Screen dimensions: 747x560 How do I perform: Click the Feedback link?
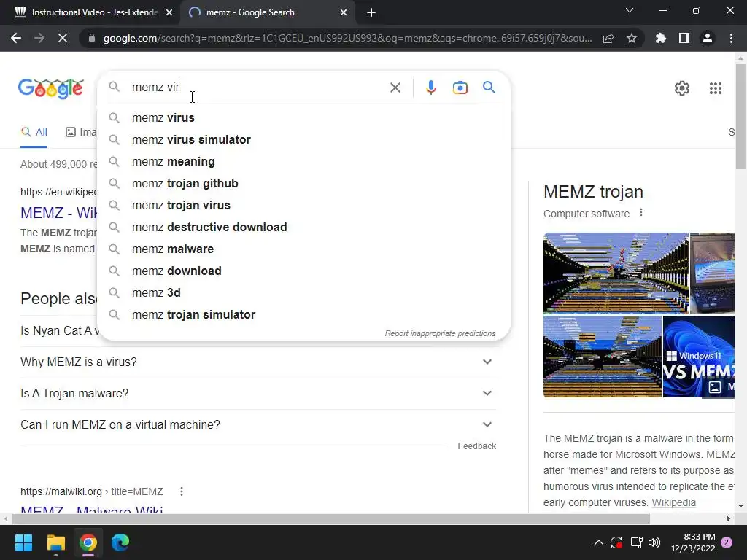(476, 446)
